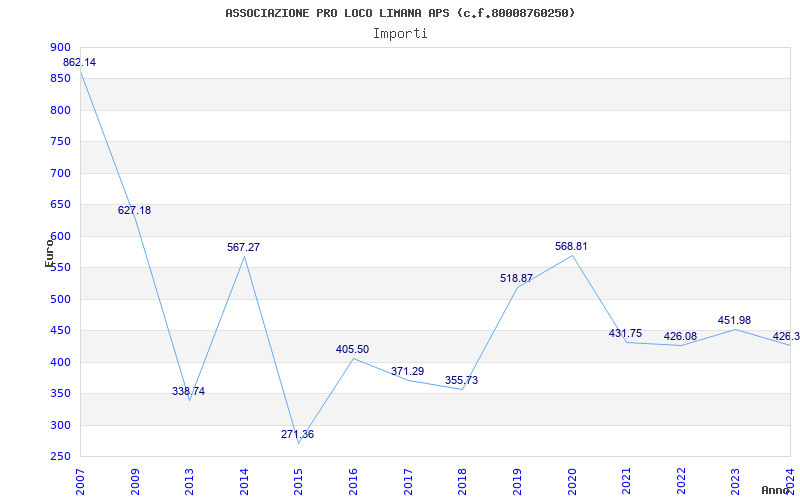The image size is (800, 500).
Task: Click the 2016 x-axis year label
Action: [353, 482]
